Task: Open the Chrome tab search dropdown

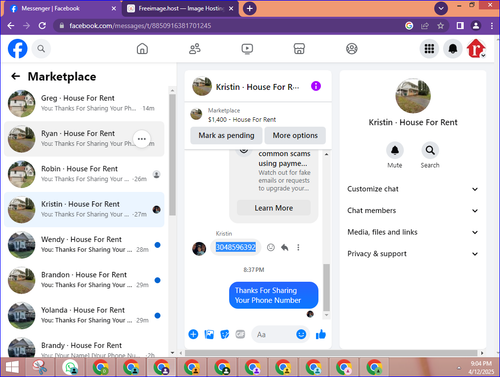Action: 441,9
